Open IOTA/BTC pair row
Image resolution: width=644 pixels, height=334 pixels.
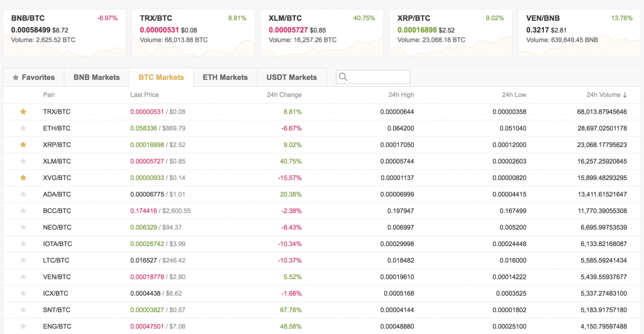[322, 243]
